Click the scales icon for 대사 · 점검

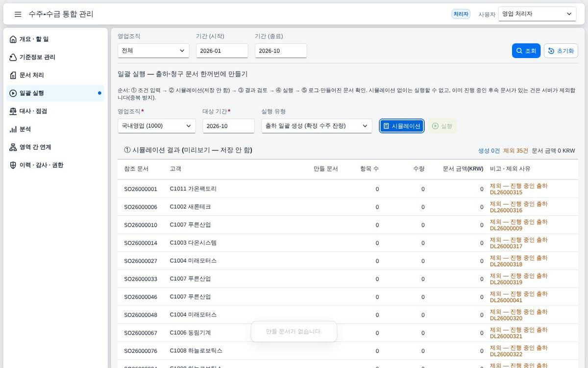pos(13,111)
